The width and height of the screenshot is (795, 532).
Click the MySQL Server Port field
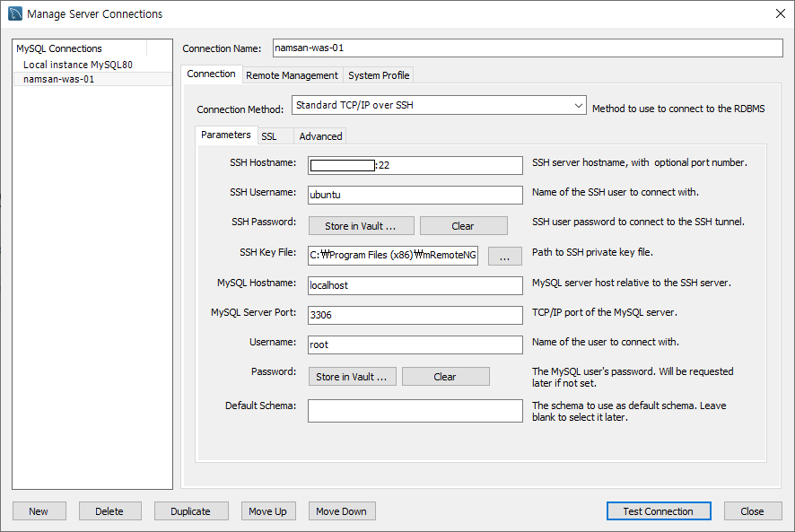[415, 315]
